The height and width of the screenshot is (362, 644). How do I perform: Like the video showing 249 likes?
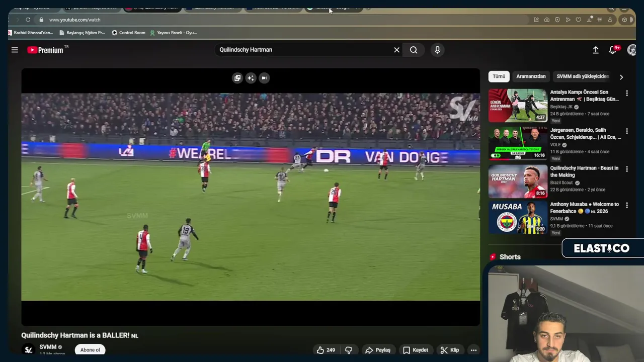coord(326,350)
